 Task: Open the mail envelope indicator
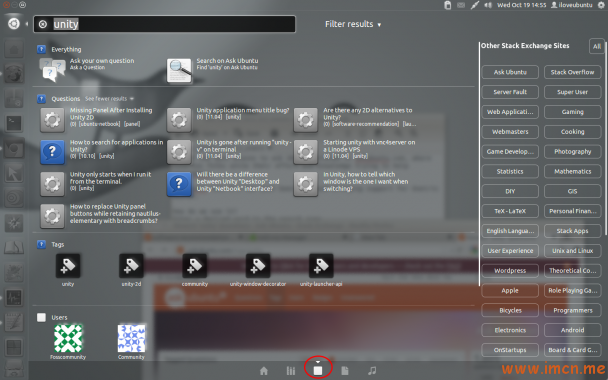461,5
